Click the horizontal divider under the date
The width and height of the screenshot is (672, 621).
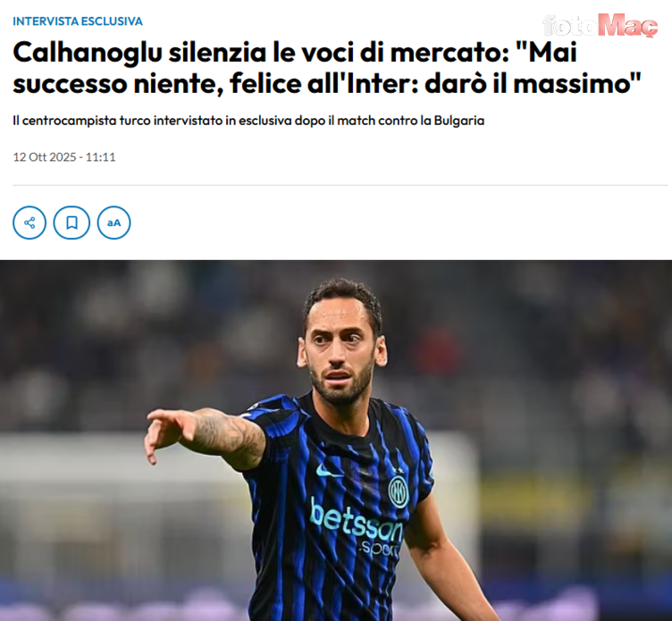click(340, 185)
